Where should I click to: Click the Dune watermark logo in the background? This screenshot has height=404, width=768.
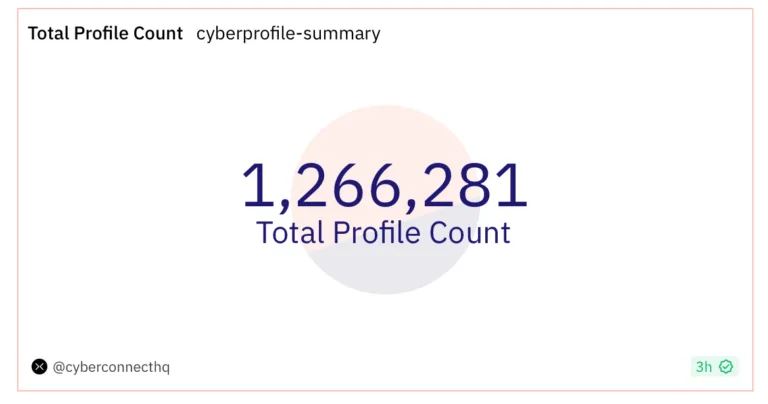pos(384,200)
